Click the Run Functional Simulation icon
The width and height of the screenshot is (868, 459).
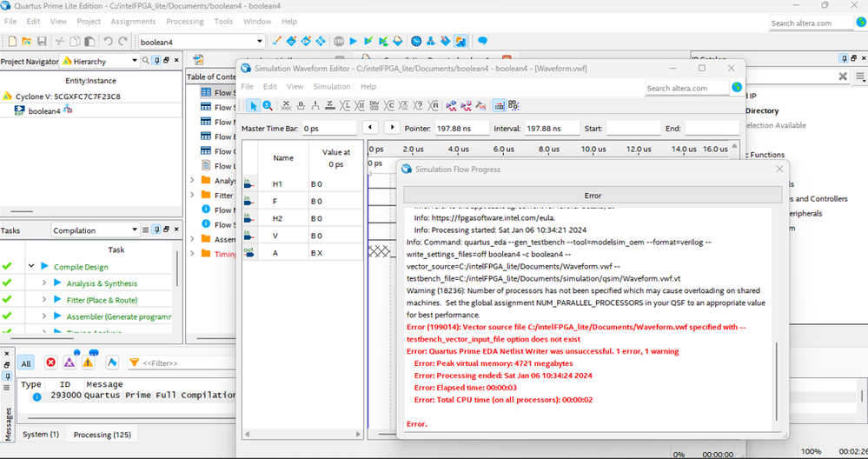452,105
